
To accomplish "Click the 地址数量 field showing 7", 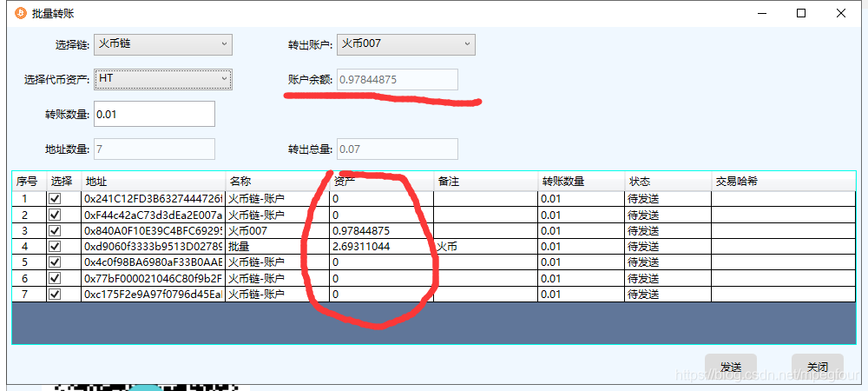I will tap(155, 149).
